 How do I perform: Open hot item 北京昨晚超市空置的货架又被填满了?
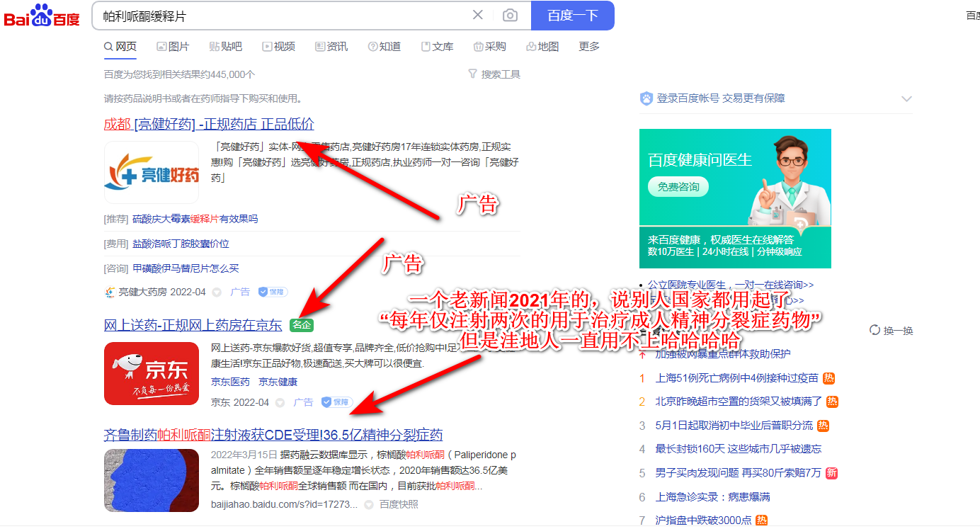[739, 402]
